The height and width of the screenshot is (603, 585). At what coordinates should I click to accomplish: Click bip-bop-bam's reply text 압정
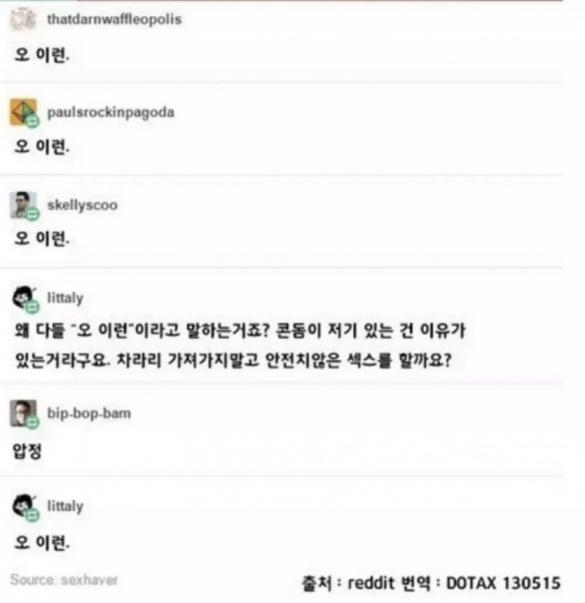(27, 451)
